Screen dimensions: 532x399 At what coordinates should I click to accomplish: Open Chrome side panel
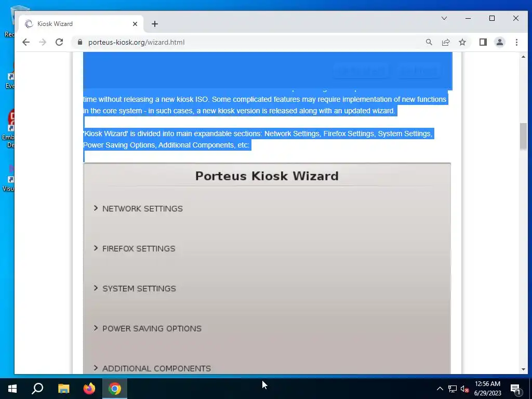(x=483, y=42)
